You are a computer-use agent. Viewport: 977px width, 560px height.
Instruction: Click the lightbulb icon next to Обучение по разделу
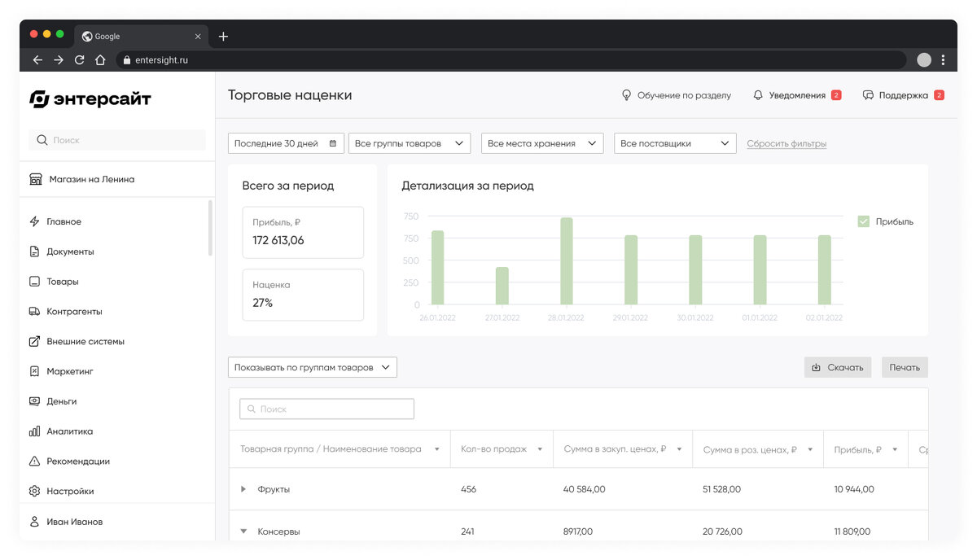click(626, 95)
